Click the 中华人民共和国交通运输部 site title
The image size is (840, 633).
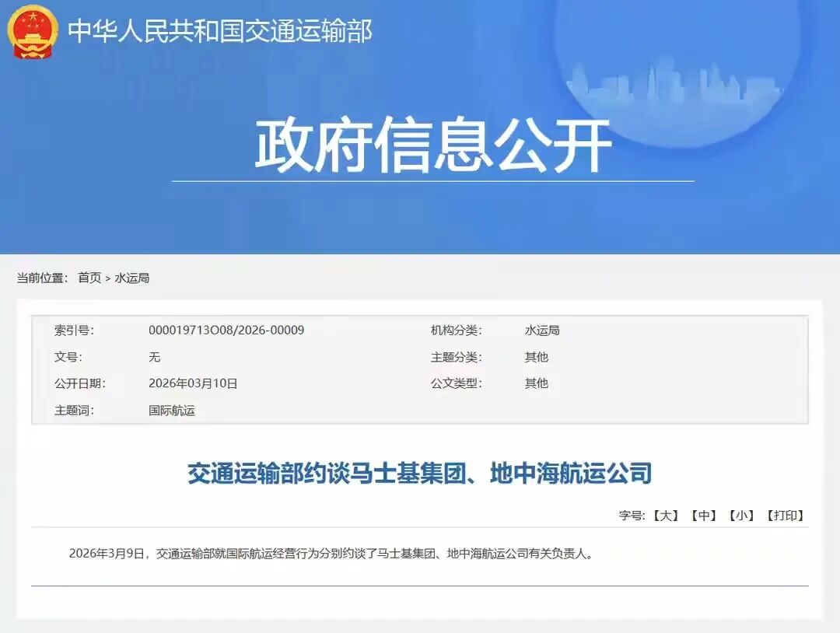pos(219,31)
